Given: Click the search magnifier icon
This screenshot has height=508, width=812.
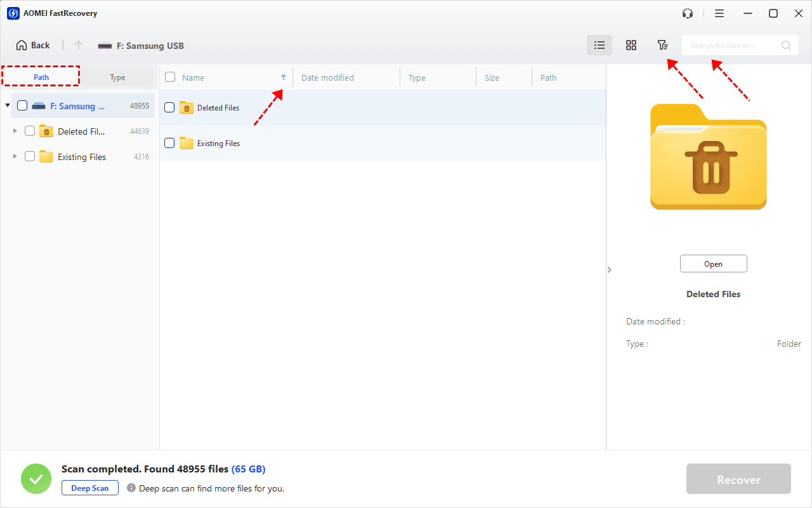Looking at the screenshot, I should pyautogui.click(x=786, y=45).
